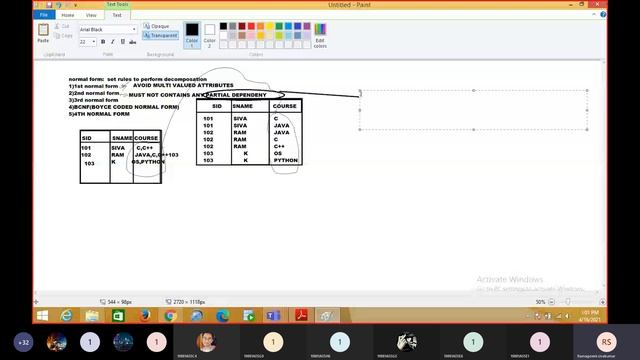
Task: Open the Edit colors dialog
Action: point(320,36)
